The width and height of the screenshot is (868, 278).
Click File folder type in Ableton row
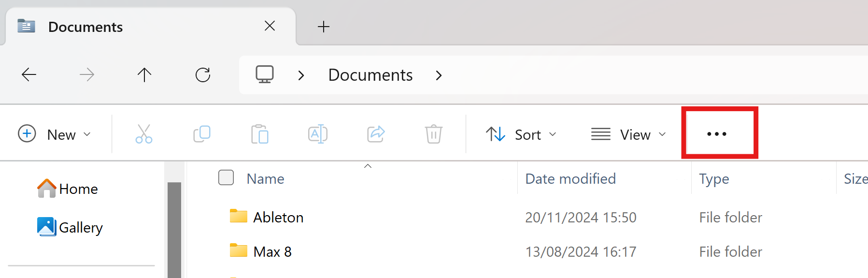click(x=730, y=218)
